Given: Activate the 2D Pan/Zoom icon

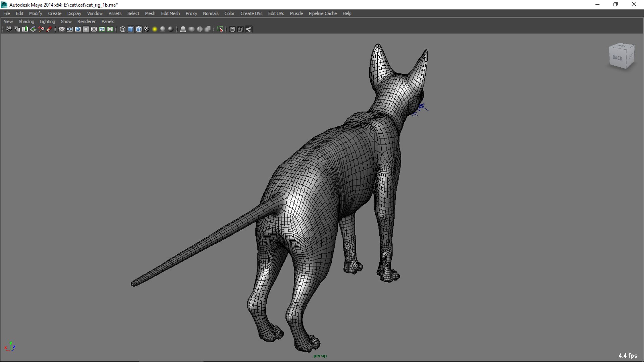Looking at the screenshot, I should (x=41, y=29).
